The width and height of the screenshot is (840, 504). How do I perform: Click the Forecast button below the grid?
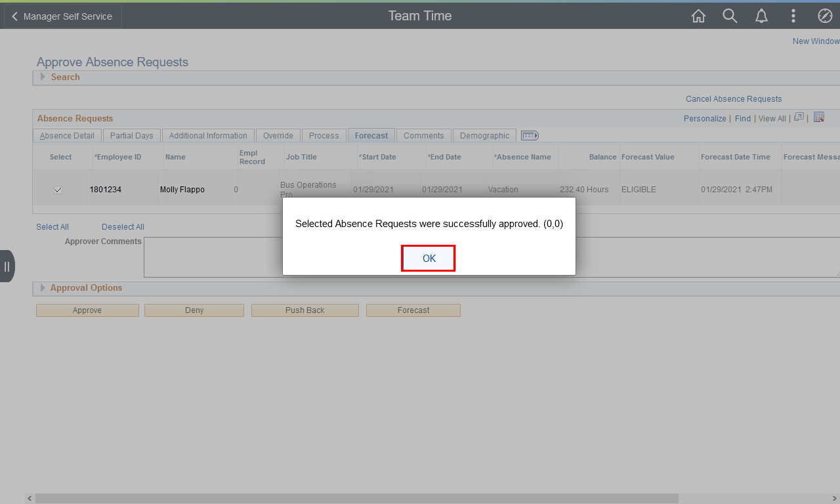[413, 310]
